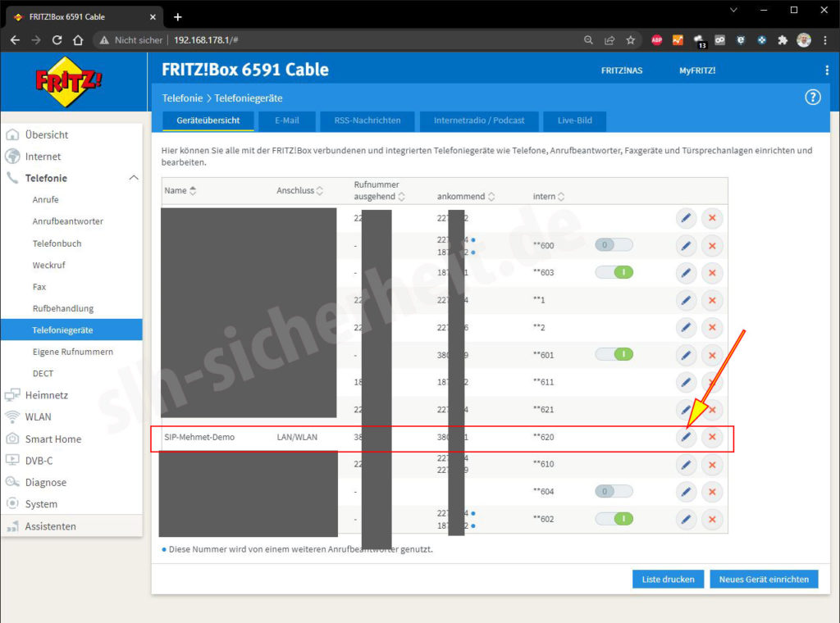Turn off the switch for extension **602
This screenshot has height=623, width=840.
614,519
